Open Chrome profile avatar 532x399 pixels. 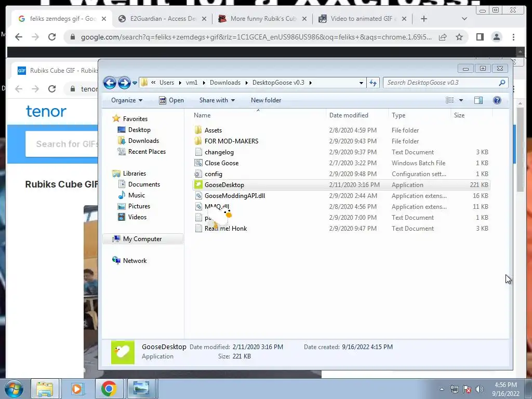pos(496,37)
